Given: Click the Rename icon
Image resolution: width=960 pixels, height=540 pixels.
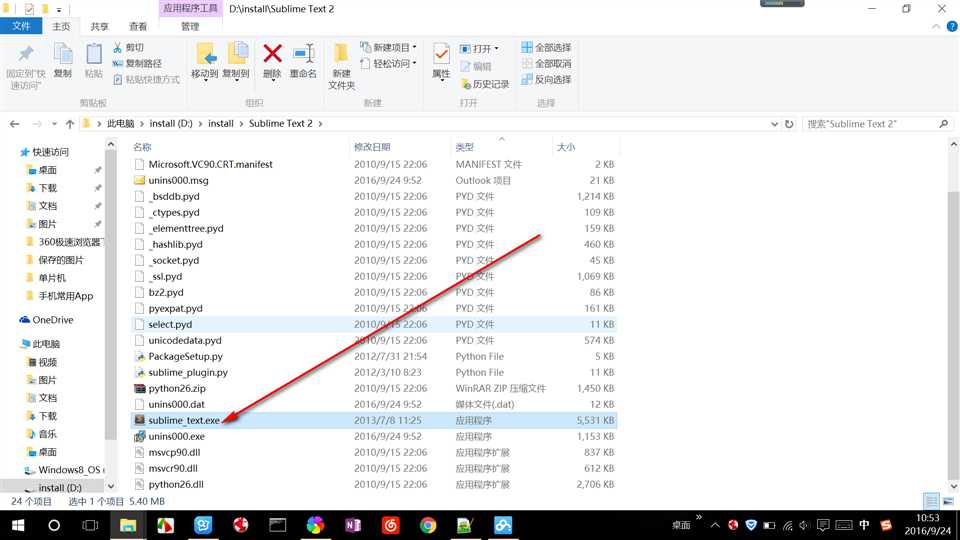Looking at the screenshot, I should coord(304,54).
